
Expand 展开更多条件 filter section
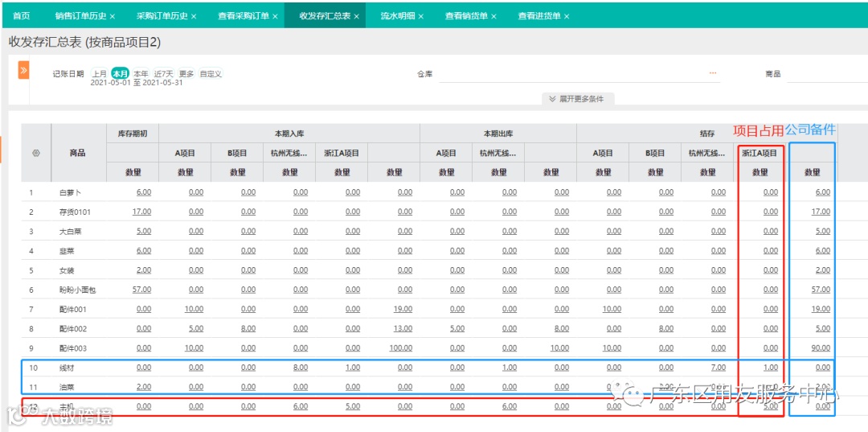coord(577,99)
